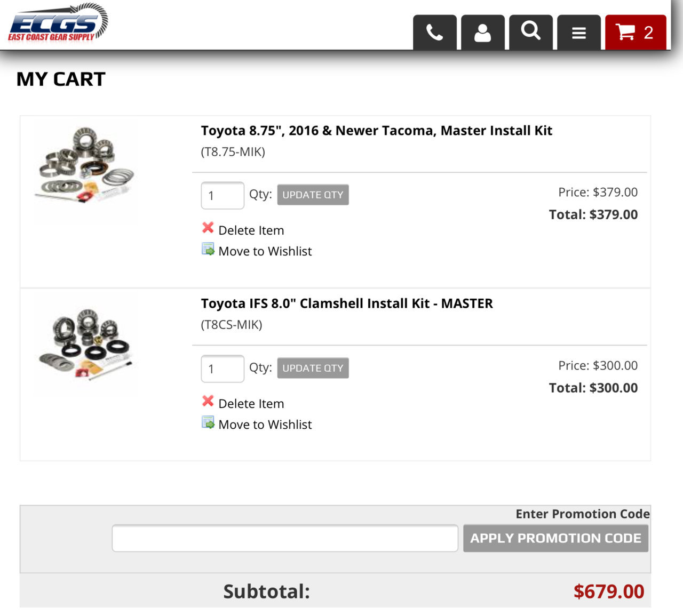This screenshot has height=616, width=683.
Task: Select quantity field for T8CS-MIK kit
Action: pyautogui.click(x=223, y=369)
